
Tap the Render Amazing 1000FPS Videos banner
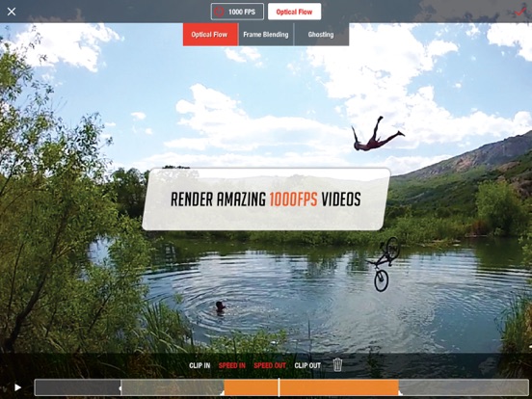point(266,199)
